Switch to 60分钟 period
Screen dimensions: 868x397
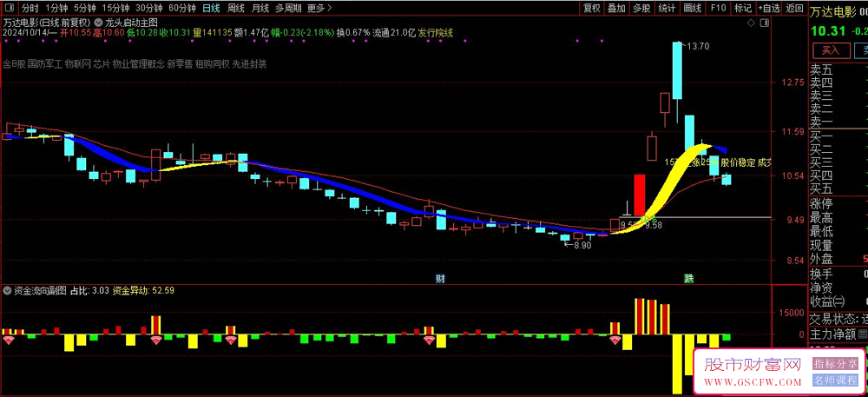pyautogui.click(x=182, y=9)
